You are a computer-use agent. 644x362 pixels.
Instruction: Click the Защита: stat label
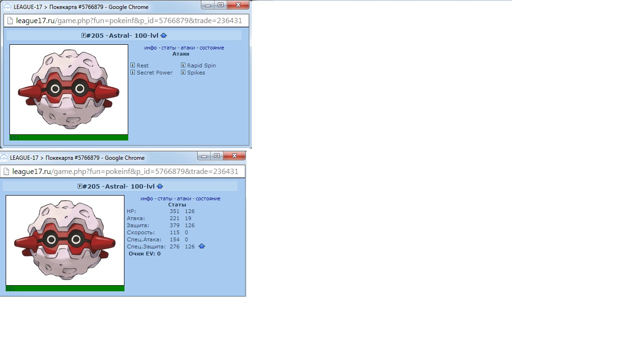point(138,225)
